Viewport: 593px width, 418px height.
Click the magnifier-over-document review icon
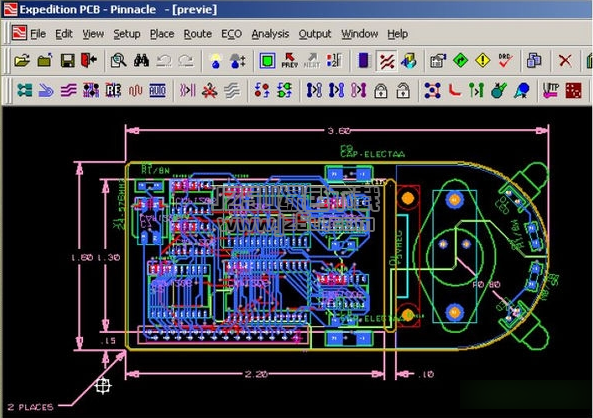point(118,61)
